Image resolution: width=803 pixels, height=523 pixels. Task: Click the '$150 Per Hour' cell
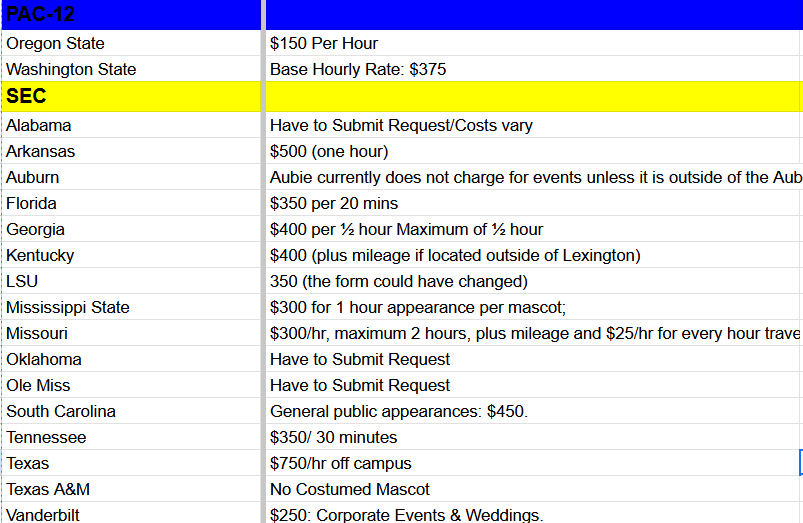click(534, 43)
